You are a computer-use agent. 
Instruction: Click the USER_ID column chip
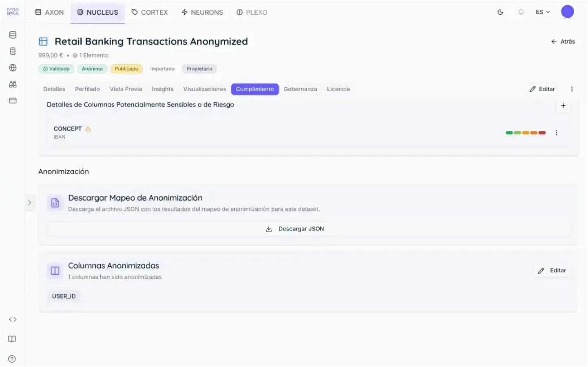click(64, 296)
